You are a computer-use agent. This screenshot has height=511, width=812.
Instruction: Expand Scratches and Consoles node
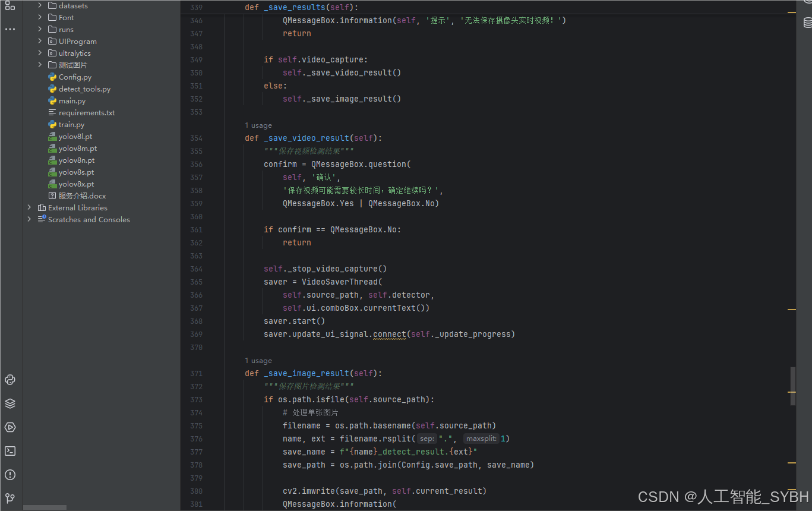click(29, 219)
